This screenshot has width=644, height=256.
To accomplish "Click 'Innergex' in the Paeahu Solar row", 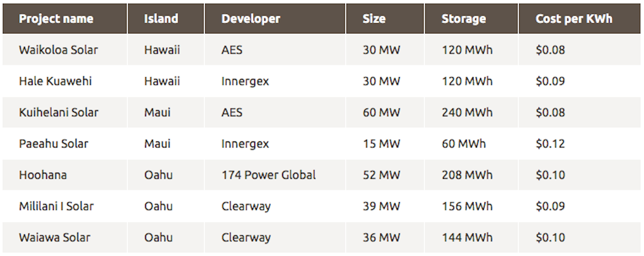I will click(245, 144).
